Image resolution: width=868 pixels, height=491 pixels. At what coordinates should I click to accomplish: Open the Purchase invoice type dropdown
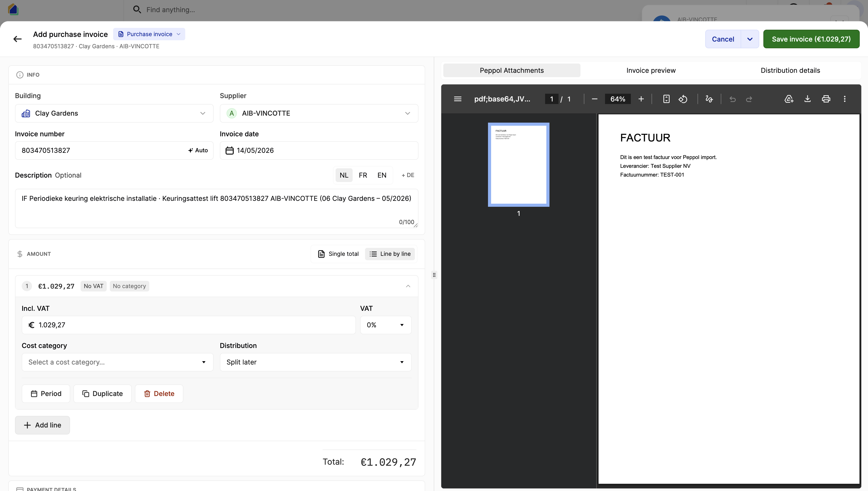(x=149, y=34)
